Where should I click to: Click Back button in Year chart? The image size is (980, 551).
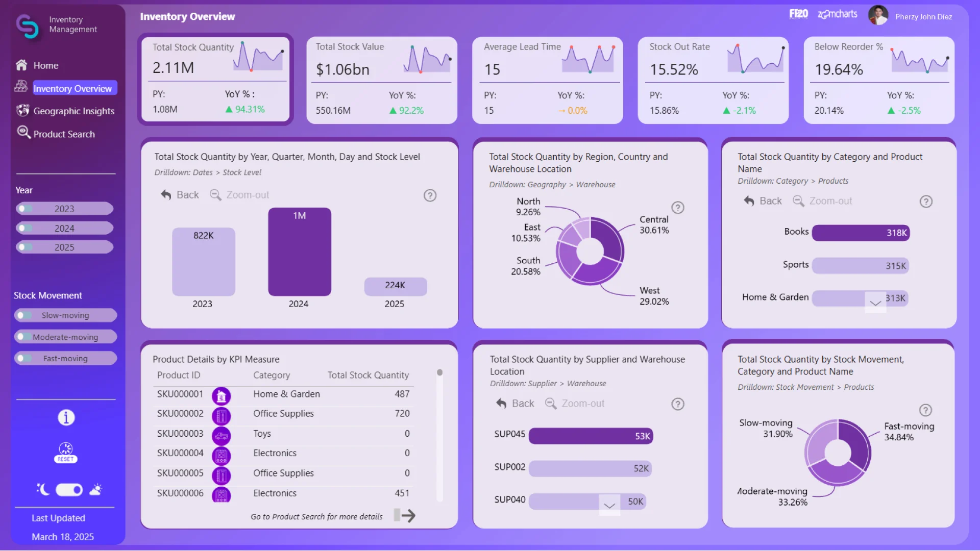[x=180, y=195]
